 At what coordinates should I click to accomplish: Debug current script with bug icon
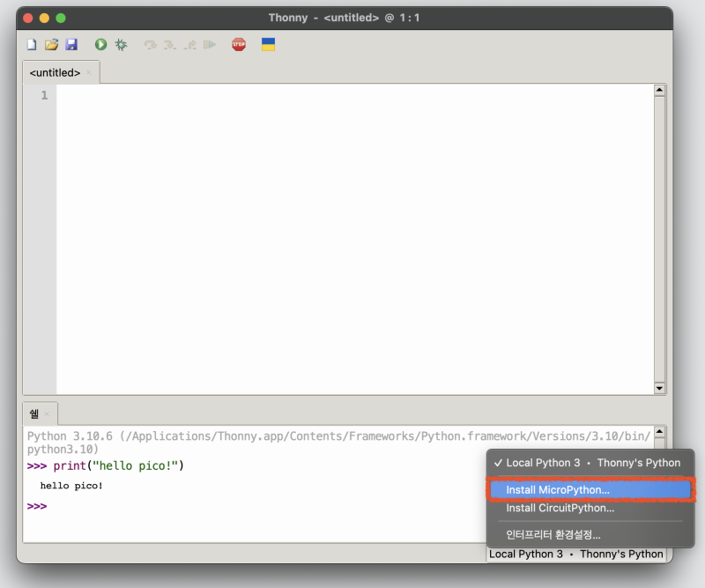(x=121, y=45)
